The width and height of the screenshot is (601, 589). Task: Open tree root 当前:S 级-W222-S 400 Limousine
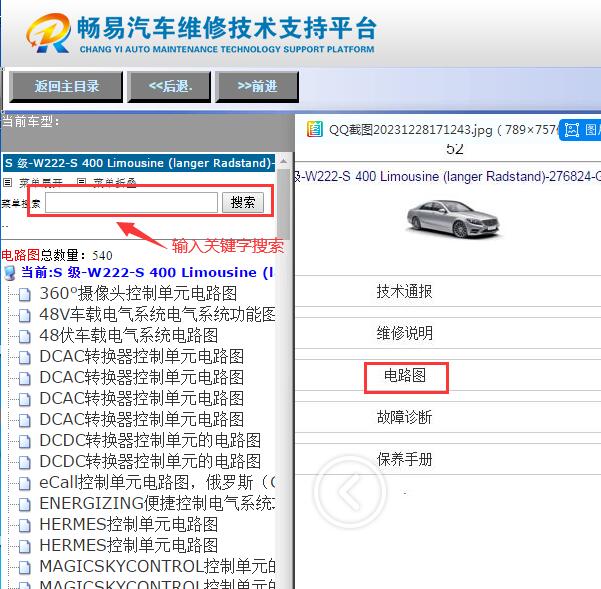pos(147,273)
